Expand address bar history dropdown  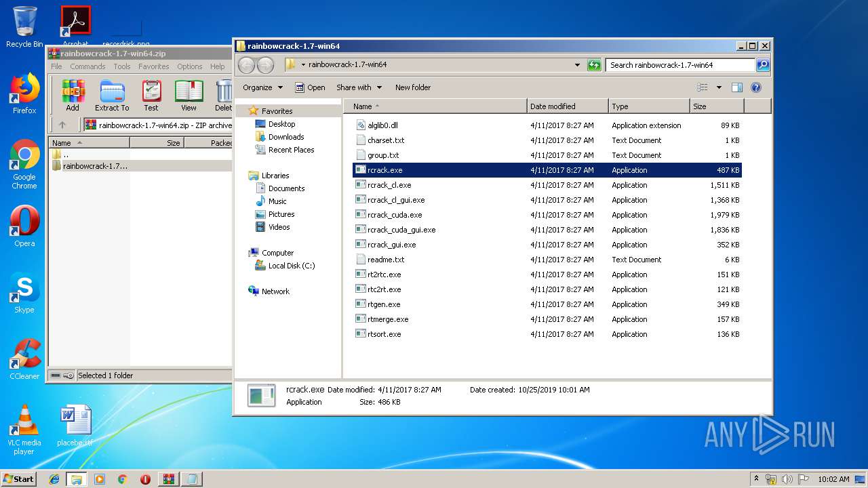(577, 65)
